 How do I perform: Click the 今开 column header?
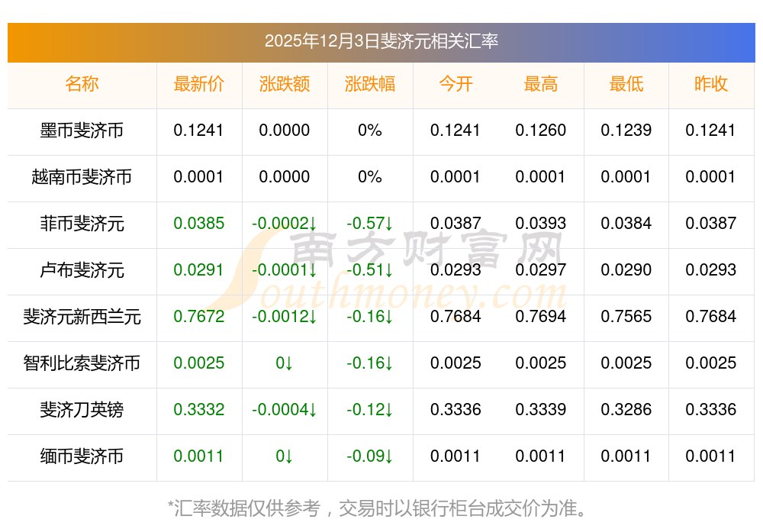[x=455, y=84]
